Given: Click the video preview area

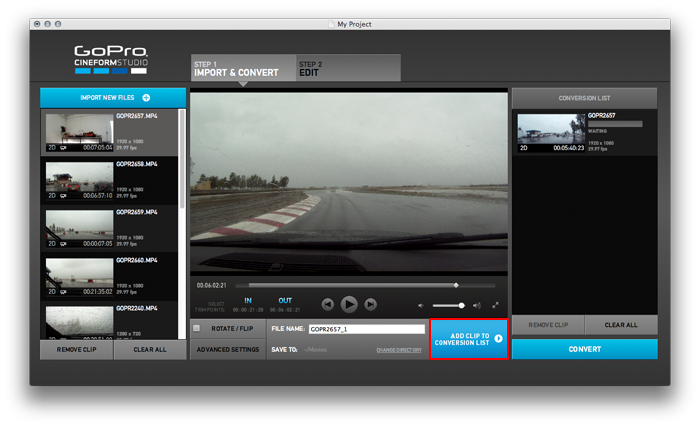Looking at the screenshot, I should click(x=349, y=182).
